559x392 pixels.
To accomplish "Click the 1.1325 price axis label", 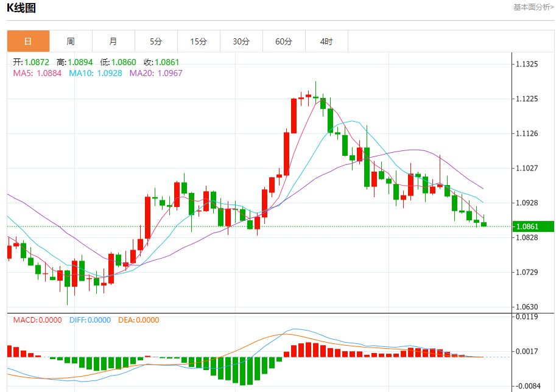I will coord(527,64).
